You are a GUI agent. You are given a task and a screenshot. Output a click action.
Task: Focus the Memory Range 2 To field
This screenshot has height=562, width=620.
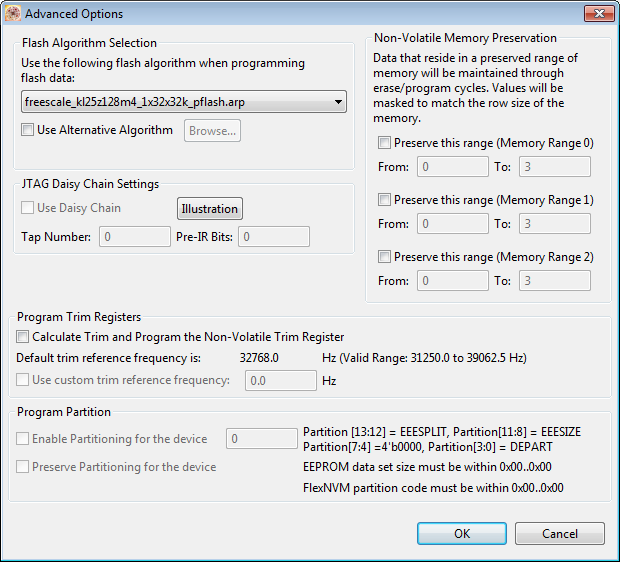555,281
